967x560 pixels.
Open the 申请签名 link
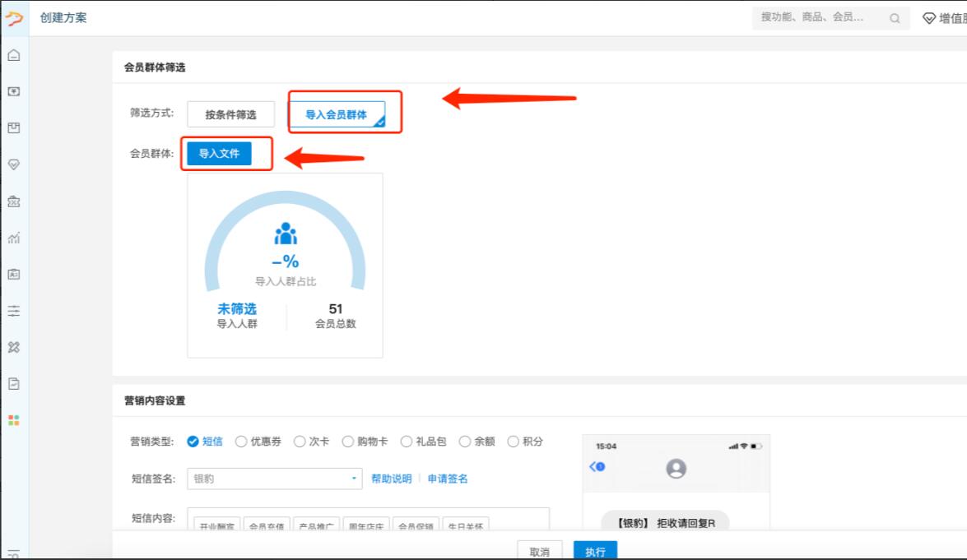pos(449,479)
